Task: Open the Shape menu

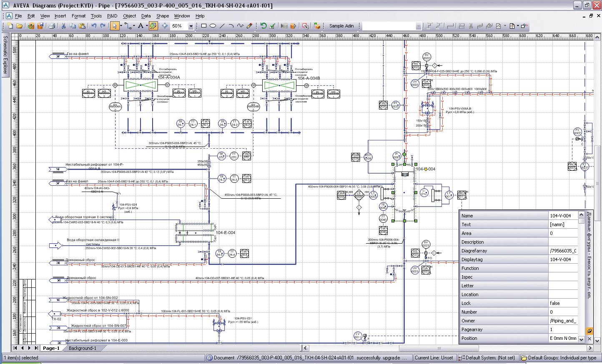Action: pos(163,16)
